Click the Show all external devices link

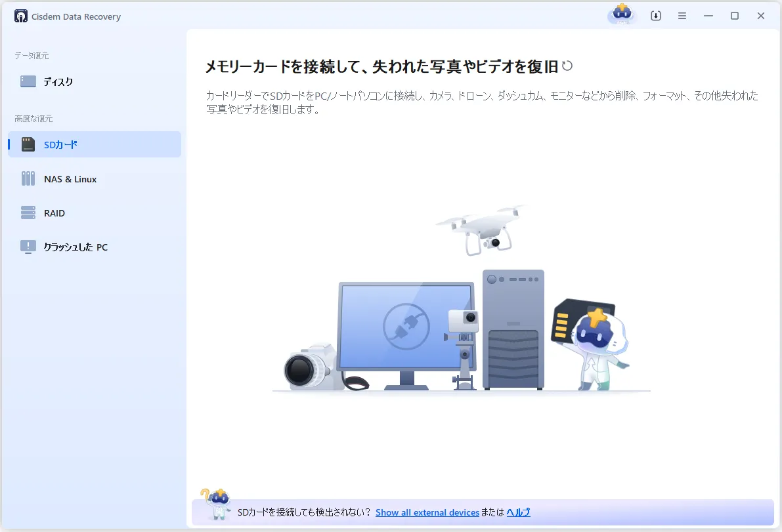tap(427, 512)
